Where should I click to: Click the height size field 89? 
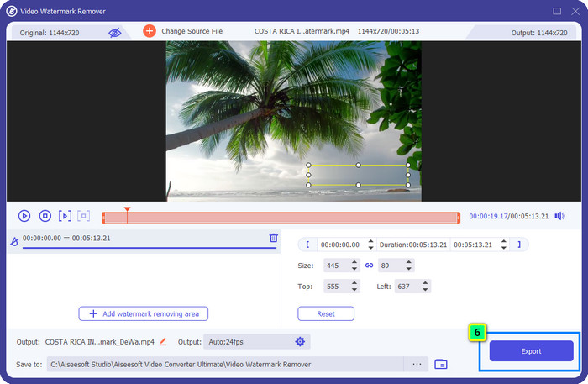(391, 266)
